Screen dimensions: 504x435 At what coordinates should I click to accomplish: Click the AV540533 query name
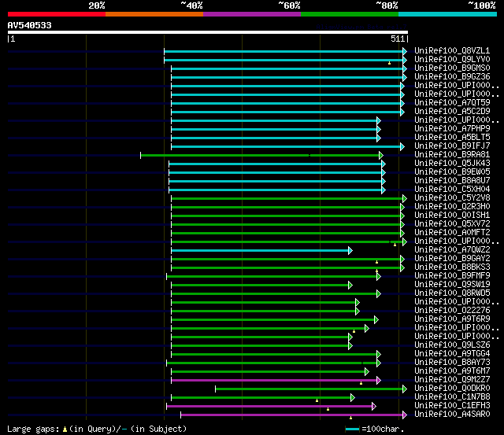(30, 25)
